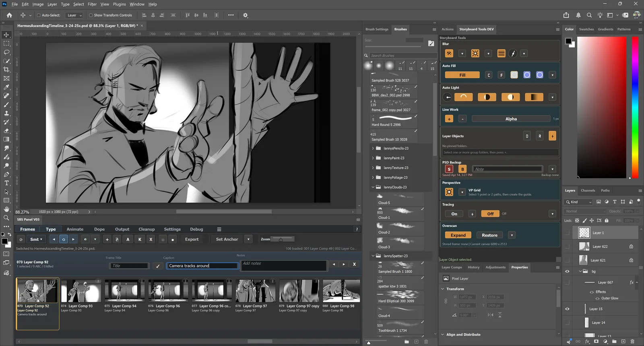
Task: Click the Export button in SBS panel
Action: [192, 239]
